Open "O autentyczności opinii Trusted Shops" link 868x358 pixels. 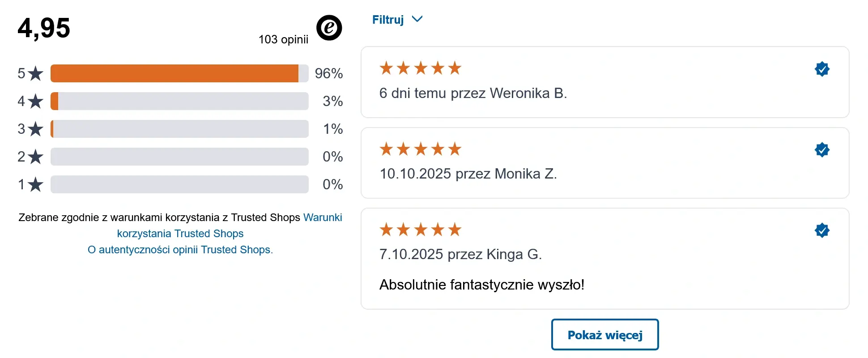click(180, 250)
